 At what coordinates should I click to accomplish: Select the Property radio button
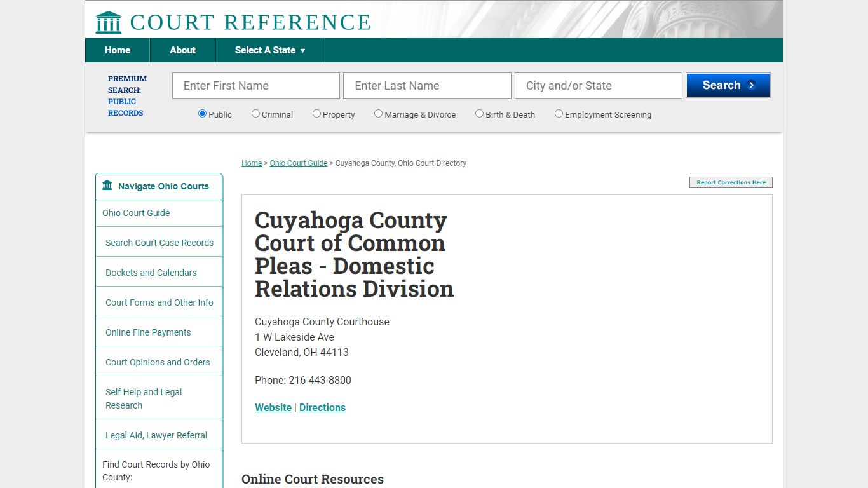coord(316,114)
